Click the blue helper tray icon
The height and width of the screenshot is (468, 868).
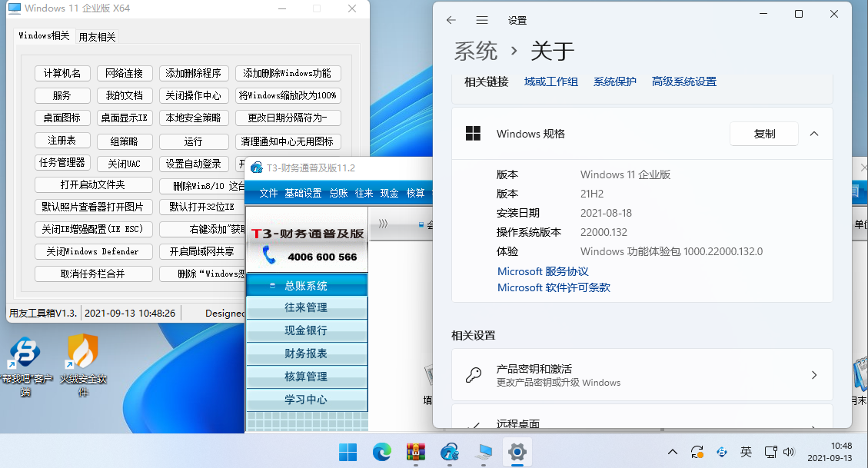click(x=722, y=452)
